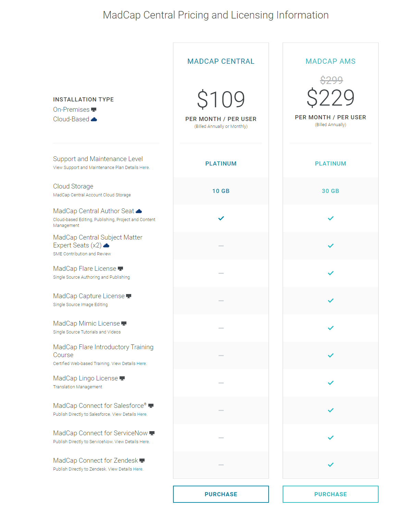Click the cloud icon beside Cloud-Based
420x523 pixels.
pyautogui.click(x=94, y=119)
